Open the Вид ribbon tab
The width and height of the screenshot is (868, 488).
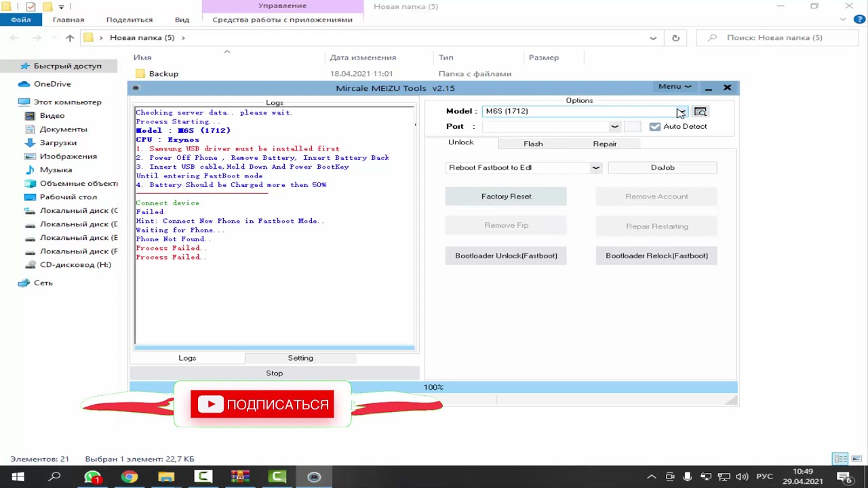point(182,20)
